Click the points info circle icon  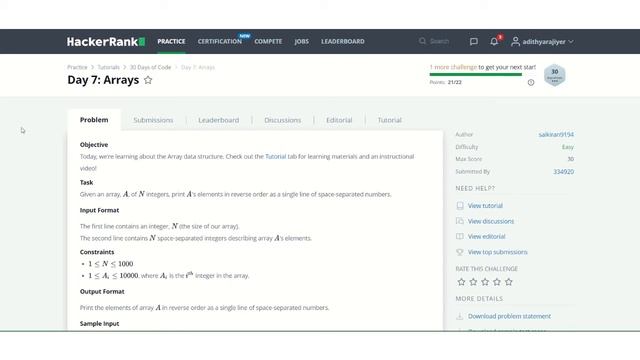[x=531, y=82]
